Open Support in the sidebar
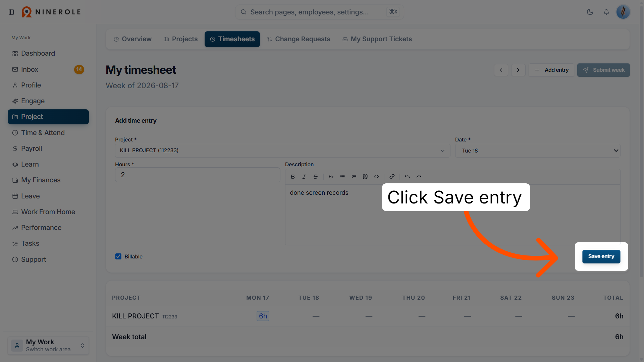 point(48,259)
